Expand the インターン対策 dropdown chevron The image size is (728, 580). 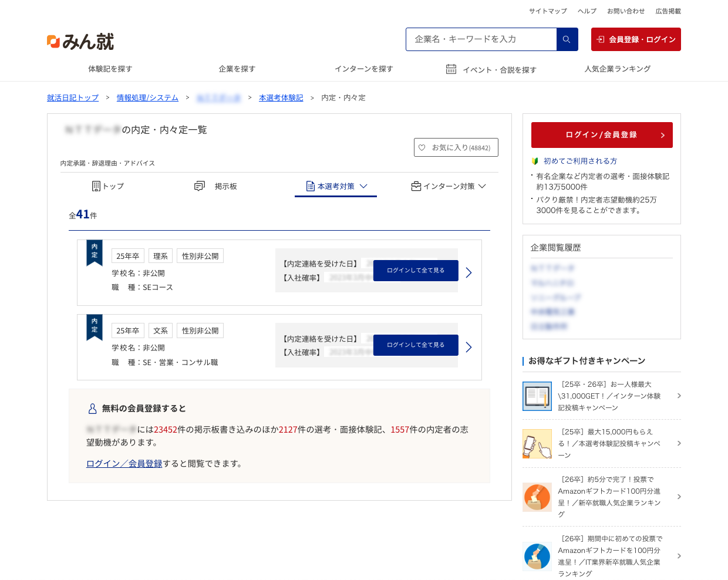coord(482,186)
